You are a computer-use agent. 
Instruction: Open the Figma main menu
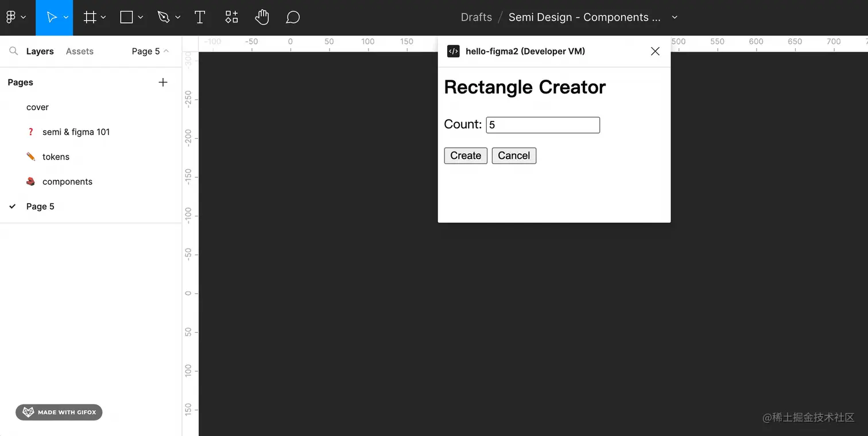coord(15,17)
